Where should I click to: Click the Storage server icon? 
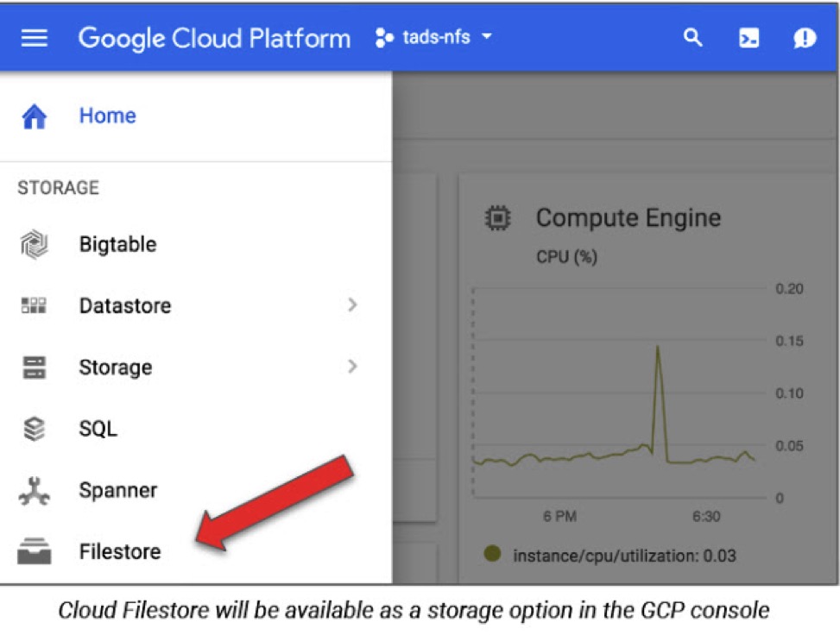(35, 368)
